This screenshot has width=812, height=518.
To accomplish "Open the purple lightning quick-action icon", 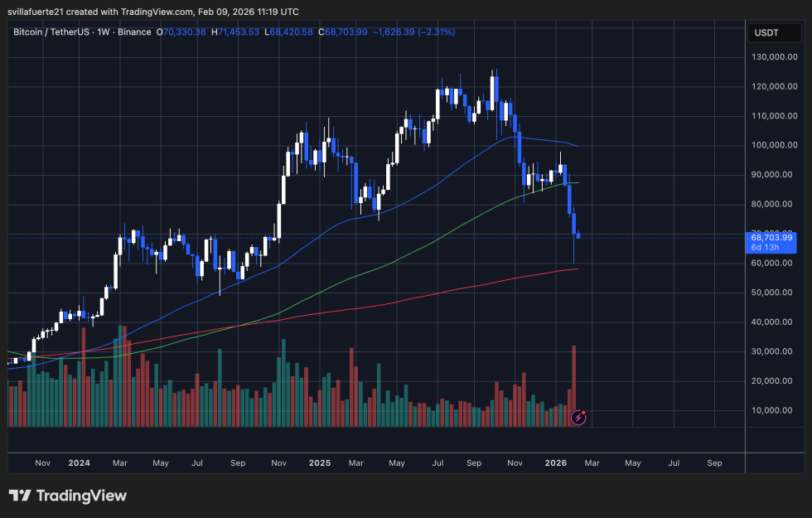I will click(578, 418).
